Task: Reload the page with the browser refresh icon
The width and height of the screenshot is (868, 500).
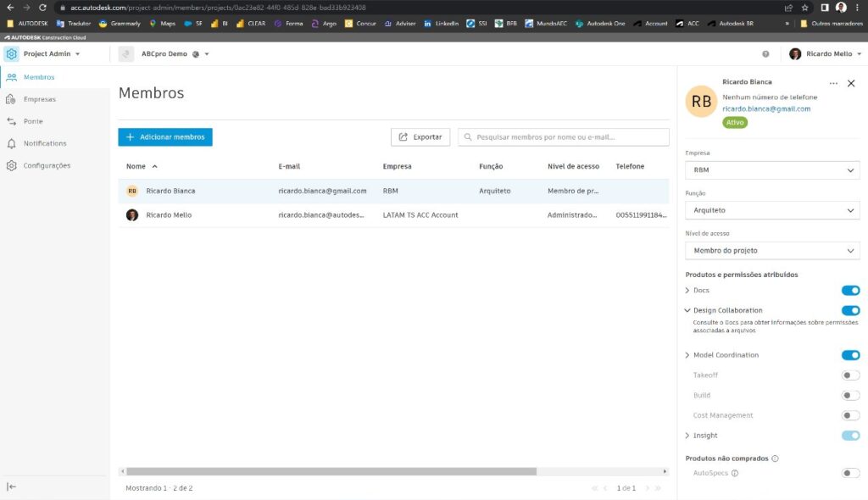Action: [42, 8]
